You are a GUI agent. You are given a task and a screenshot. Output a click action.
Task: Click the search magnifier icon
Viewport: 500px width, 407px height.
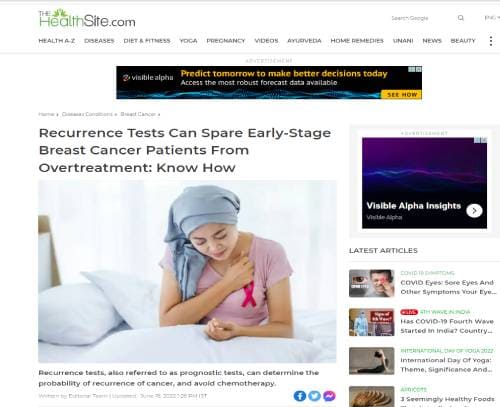coord(461,18)
